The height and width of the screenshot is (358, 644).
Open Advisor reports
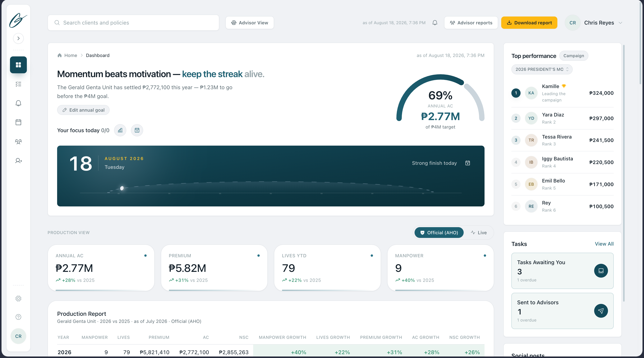(471, 23)
